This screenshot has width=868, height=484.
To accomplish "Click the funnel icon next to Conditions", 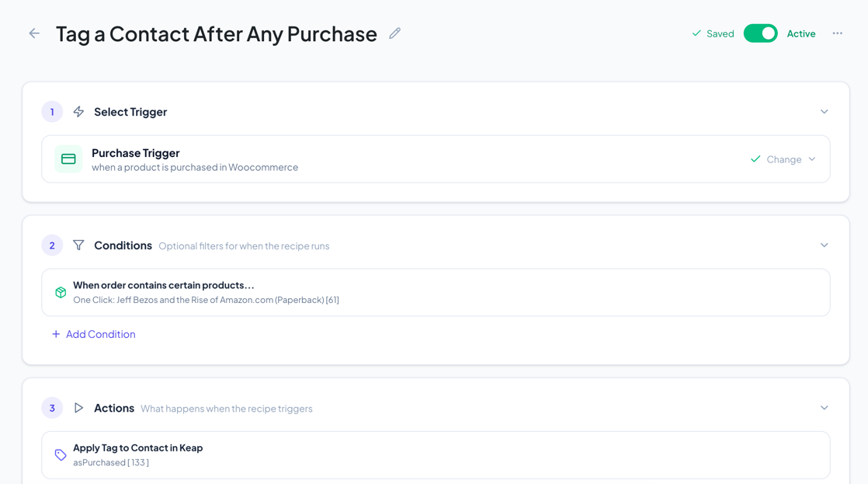I will click(x=78, y=245).
